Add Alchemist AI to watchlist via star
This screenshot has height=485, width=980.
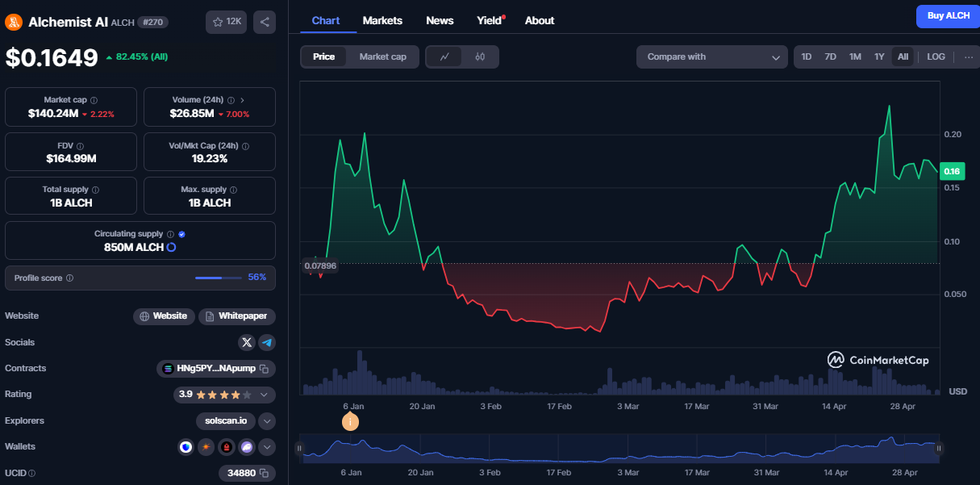(227, 22)
